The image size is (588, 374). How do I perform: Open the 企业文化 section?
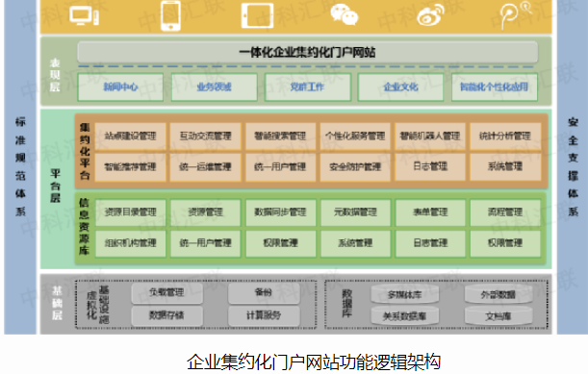(x=400, y=87)
